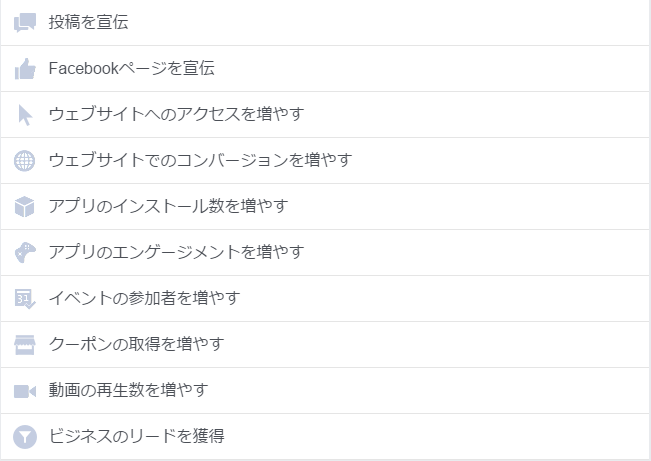Click the cursor arrow icon for website access
This screenshot has width=651, height=461.
(x=25, y=115)
